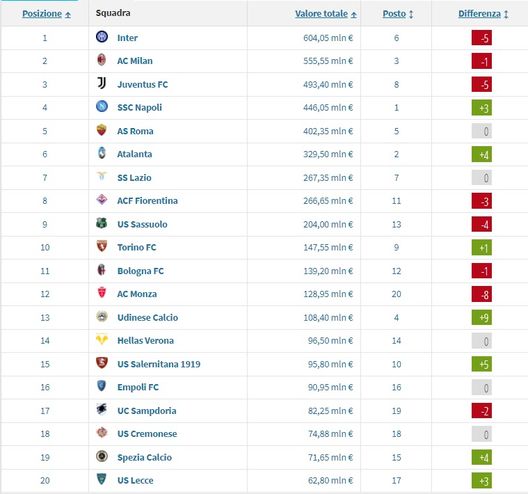
Task: Open US Salernitana 1919 team page
Action: pyautogui.click(x=159, y=364)
